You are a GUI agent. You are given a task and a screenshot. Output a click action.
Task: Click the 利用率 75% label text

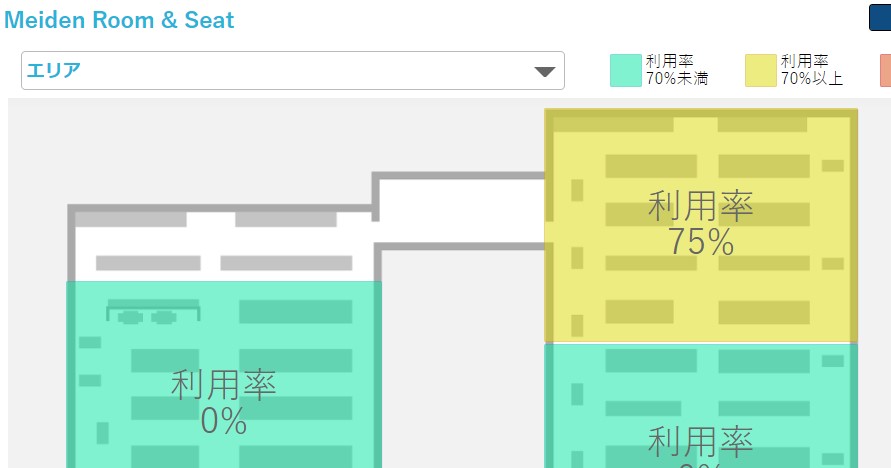(701, 224)
